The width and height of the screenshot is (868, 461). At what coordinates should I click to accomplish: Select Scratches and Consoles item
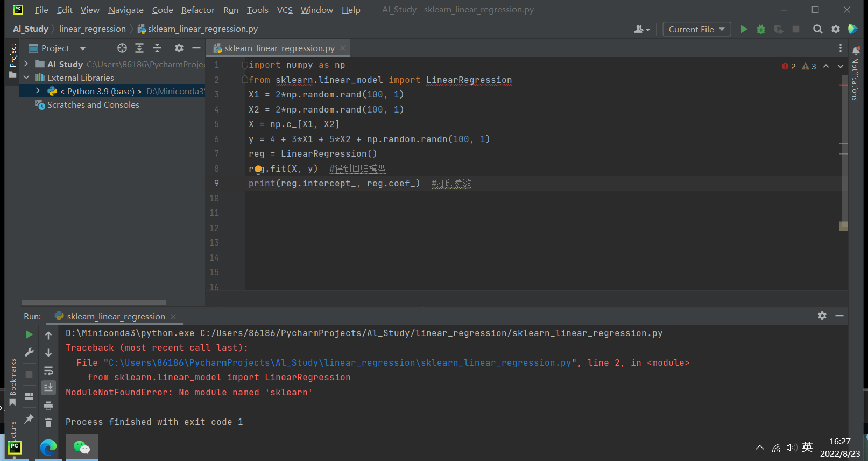[93, 104]
